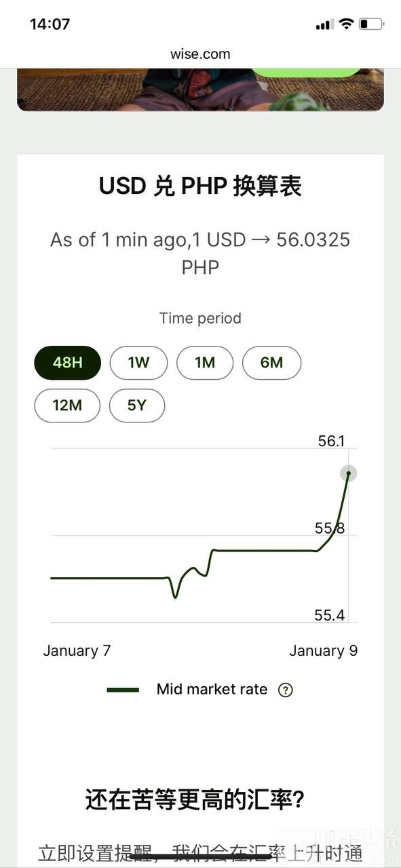This screenshot has height=868, width=401.
Task: Tap the January 7 axis label
Action: tap(77, 651)
